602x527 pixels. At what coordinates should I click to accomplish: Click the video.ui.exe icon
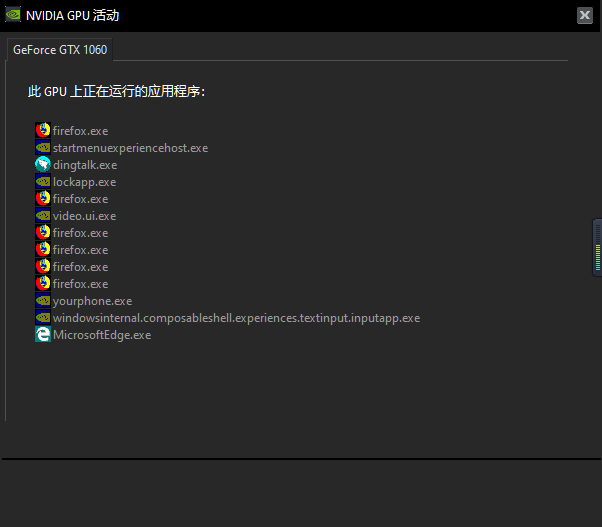click(43, 216)
